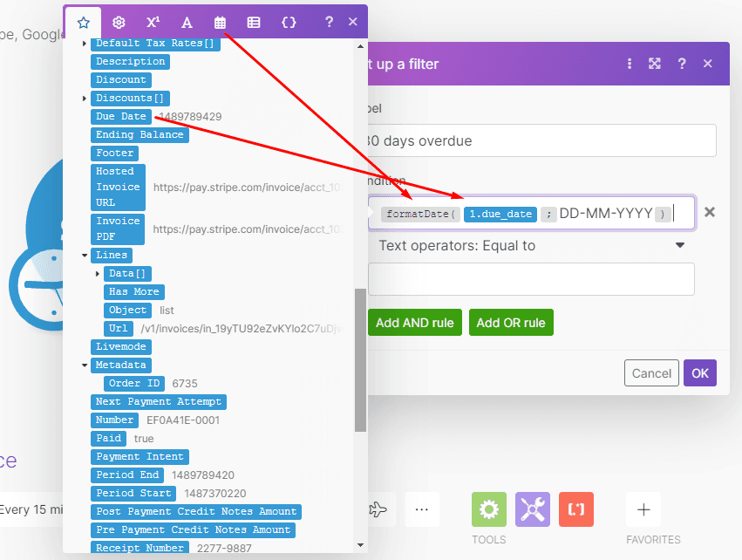Open help in the variable panel
The image size is (742, 560).
point(329,22)
